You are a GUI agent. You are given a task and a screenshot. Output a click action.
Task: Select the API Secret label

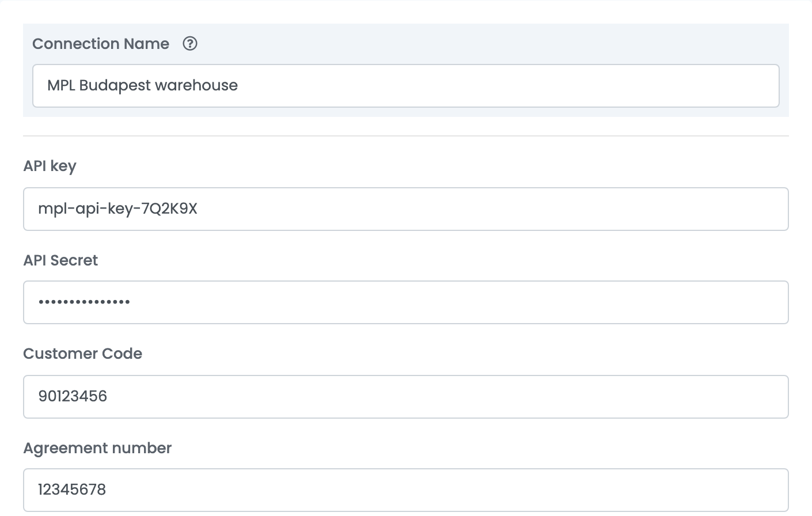(60, 260)
